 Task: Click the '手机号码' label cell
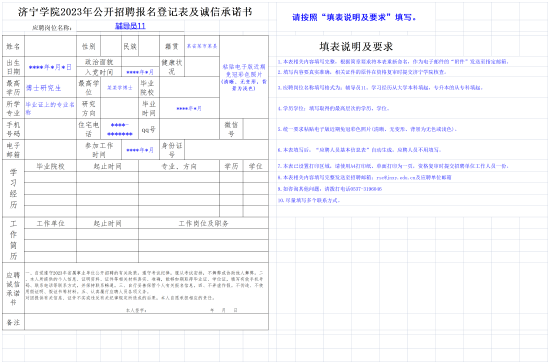click(x=13, y=129)
